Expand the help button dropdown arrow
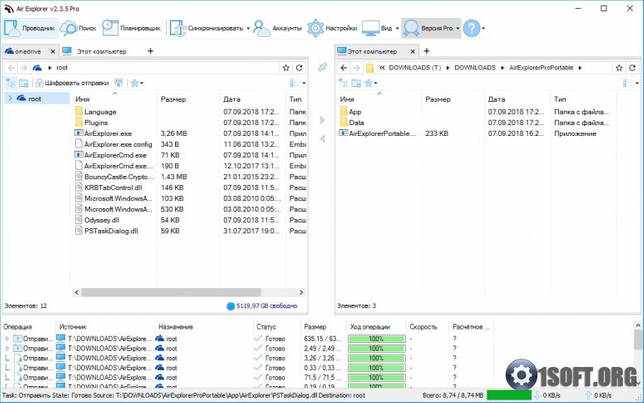Viewport: 644px width, 403px height. tap(483, 29)
